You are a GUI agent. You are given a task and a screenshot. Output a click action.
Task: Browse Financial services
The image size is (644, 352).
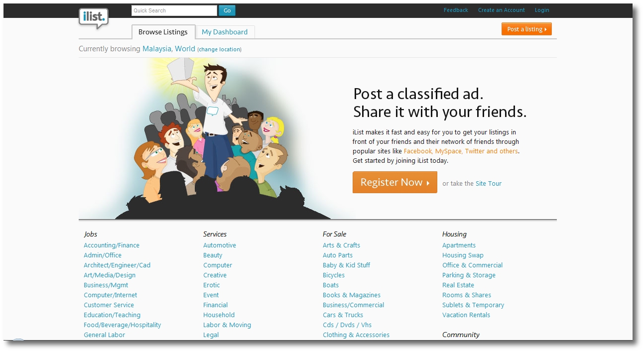pyautogui.click(x=215, y=305)
